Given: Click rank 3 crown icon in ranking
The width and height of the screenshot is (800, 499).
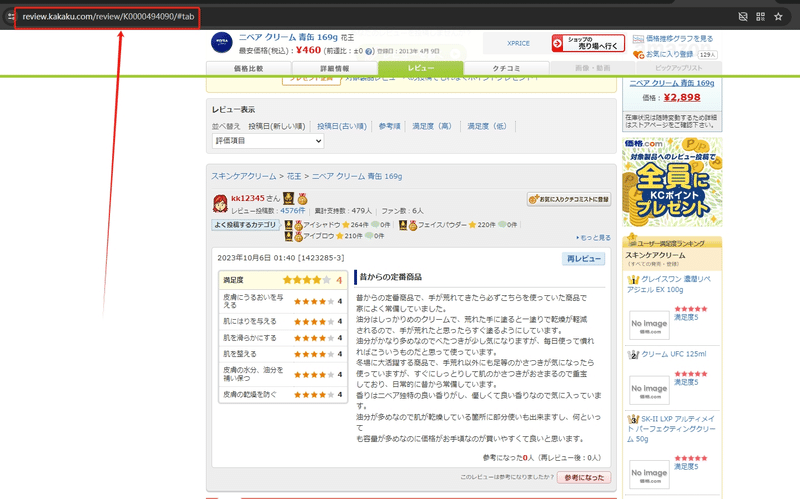Looking at the screenshot, I should tap(633, 419).
